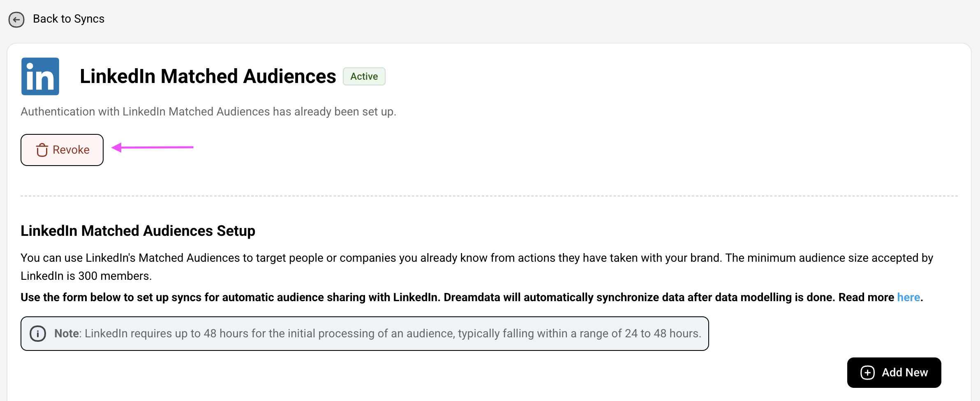Screen dimensions: 980x401
Task: Click the 'LinkedIn Matched Audiences Setup' heading
Action: click(x=138, y=230)
